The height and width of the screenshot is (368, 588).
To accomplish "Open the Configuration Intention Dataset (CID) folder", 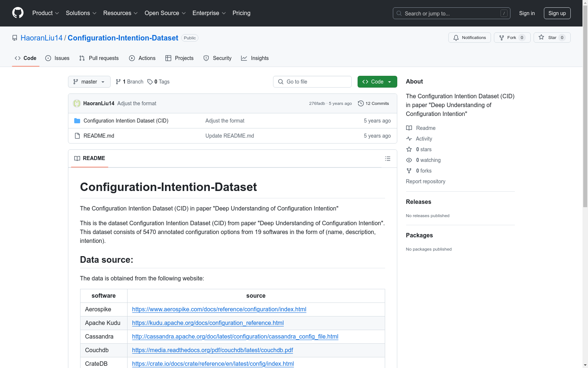I will click(126, 121).
